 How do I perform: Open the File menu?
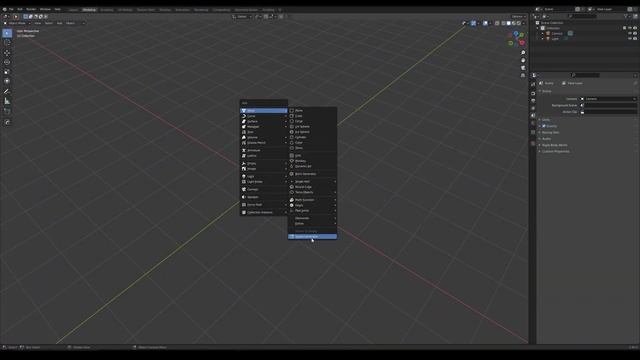pyautogui.click(x=11, y=9)
